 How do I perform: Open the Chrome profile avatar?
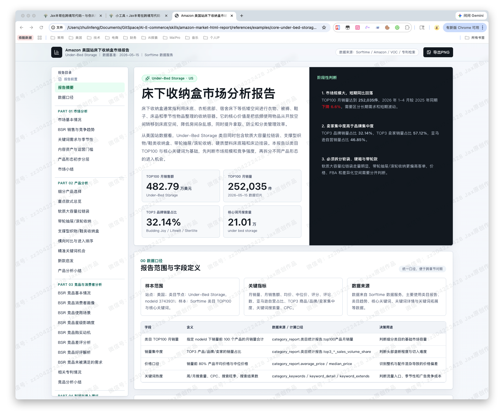tap(437, 28)
